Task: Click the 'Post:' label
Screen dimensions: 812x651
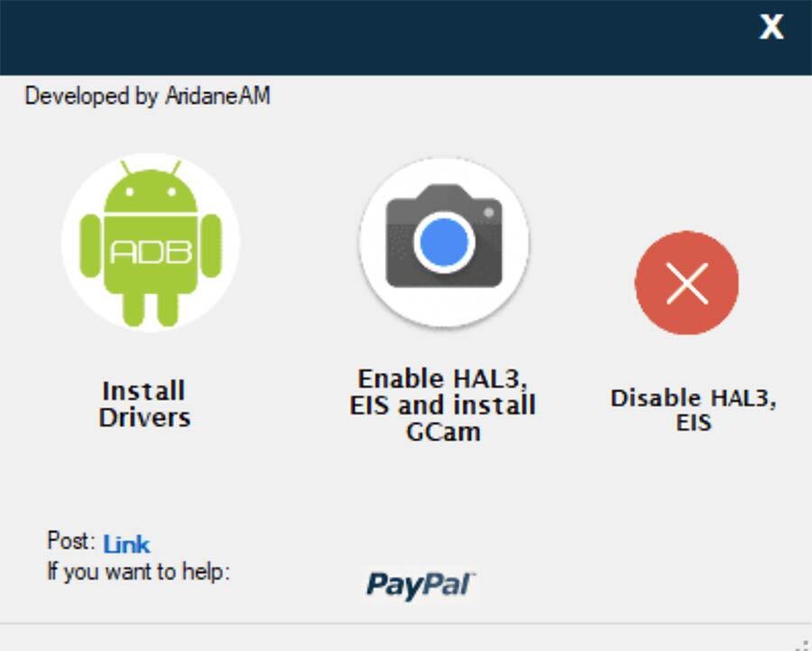Action: click(x=71, y=540)
